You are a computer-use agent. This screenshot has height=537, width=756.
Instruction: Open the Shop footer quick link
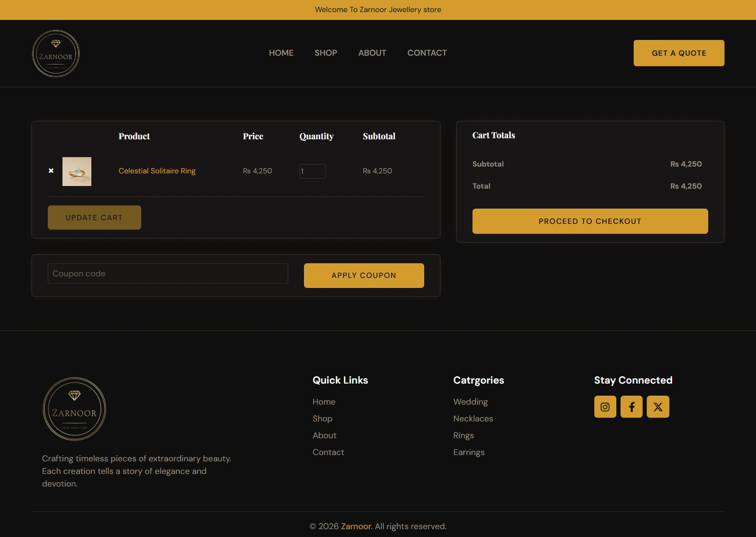click(x=322, y=419)
